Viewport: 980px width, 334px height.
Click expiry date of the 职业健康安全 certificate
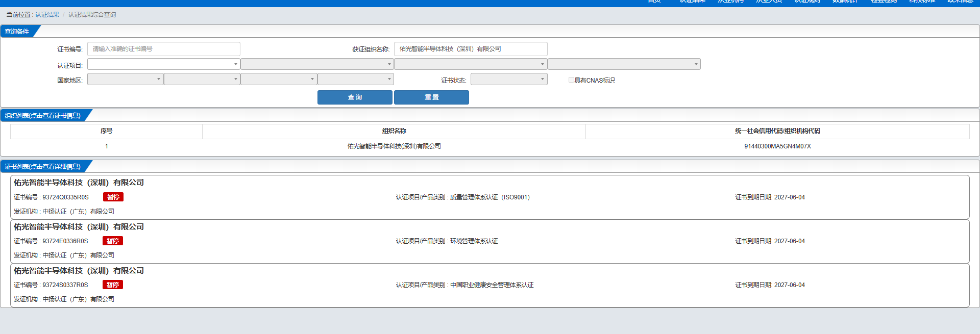click(x=770, y=285)
